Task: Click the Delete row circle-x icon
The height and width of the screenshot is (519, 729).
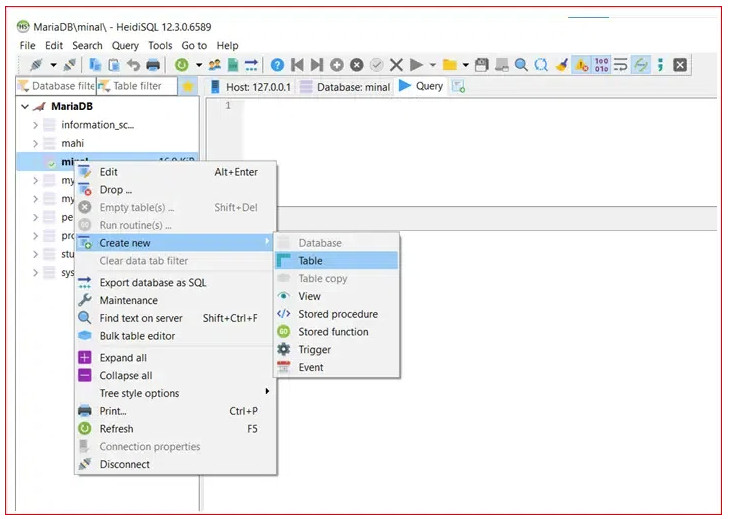Action: click(x=357, y=65)
